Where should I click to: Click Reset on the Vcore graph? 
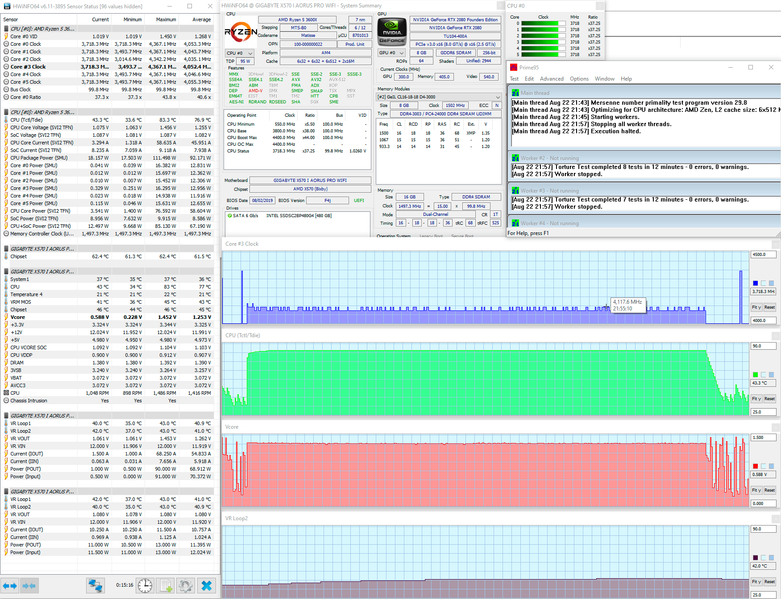[770, 490]
